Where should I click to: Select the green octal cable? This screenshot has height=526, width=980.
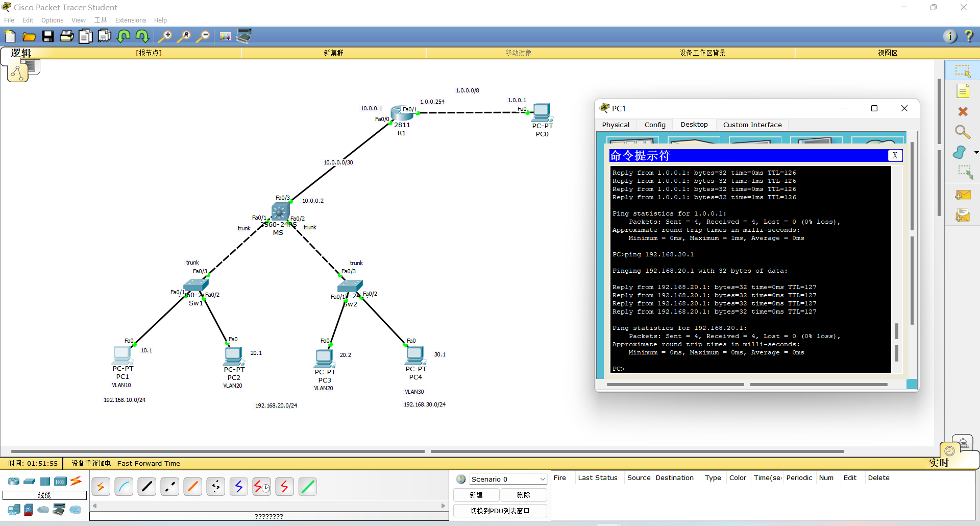click(x=308, y=487)
